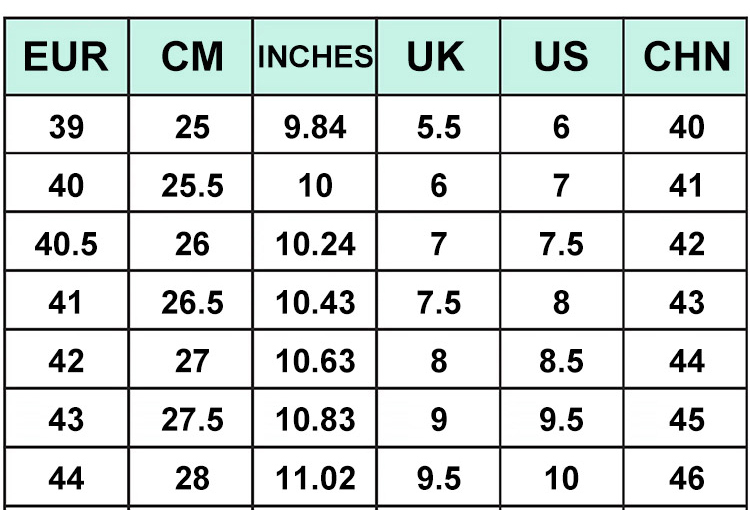Select CHN size 46 cell

[x=687, y=478]
